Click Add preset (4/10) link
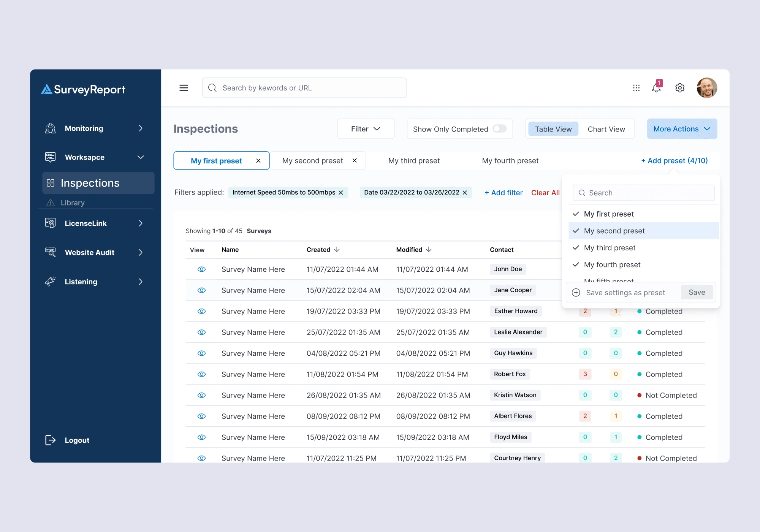This screenshot has width=760, height=532. [x=674, y=161]
